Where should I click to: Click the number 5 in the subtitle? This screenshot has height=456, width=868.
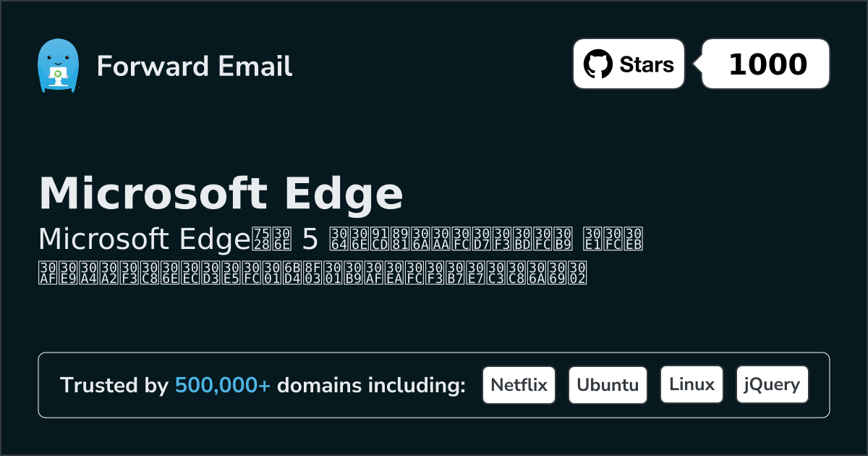point(310,238)
